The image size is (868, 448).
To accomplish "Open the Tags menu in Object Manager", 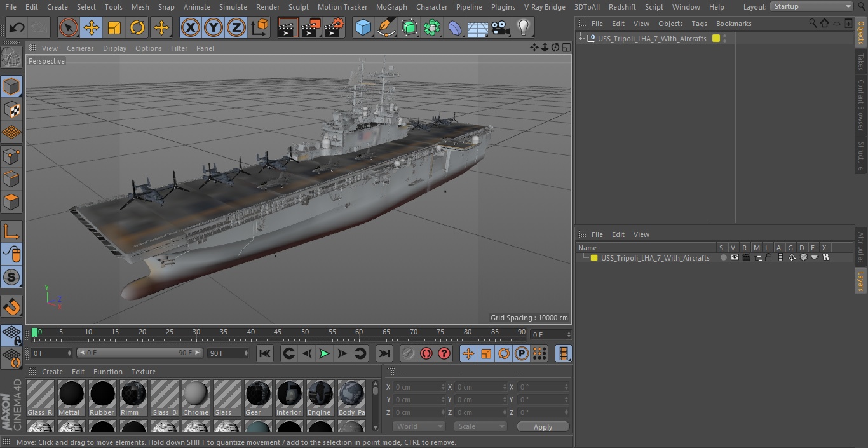I will [699, 24].
